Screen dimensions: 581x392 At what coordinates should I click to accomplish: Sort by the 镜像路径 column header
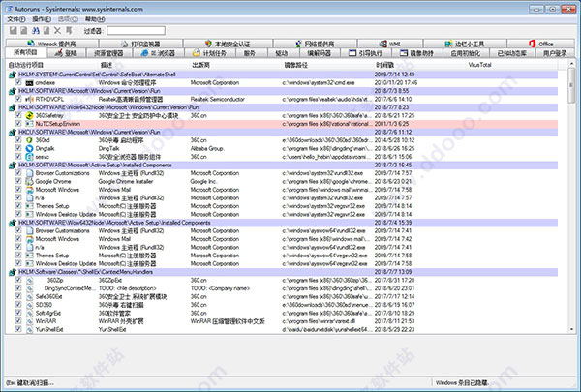click(328, 65)
